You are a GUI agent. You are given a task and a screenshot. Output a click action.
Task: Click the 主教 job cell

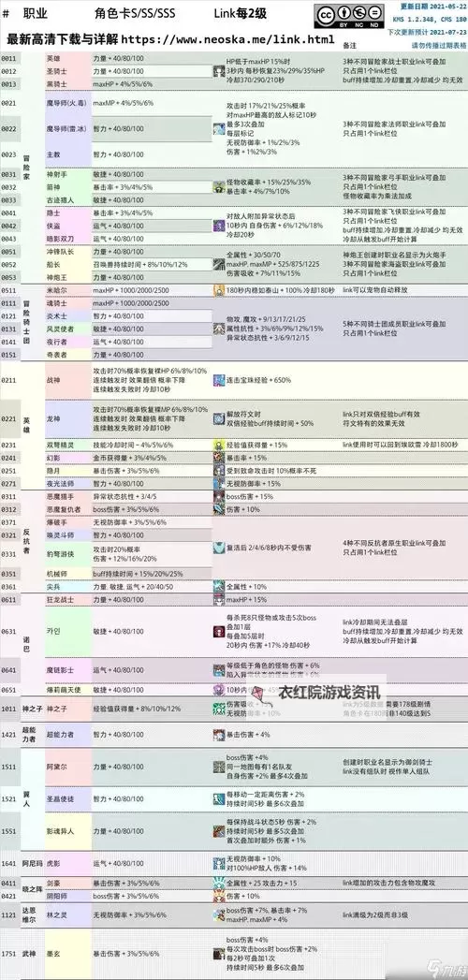point(67,154)
